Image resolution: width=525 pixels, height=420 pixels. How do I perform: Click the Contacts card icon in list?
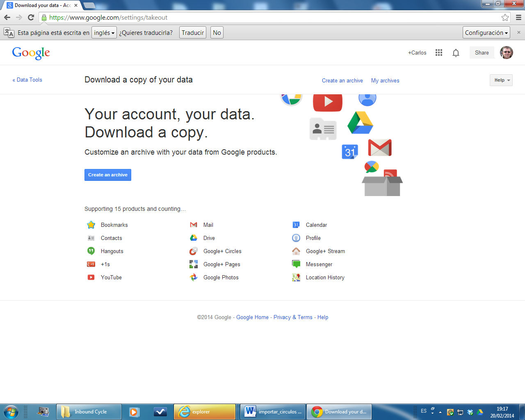(91, 238)
